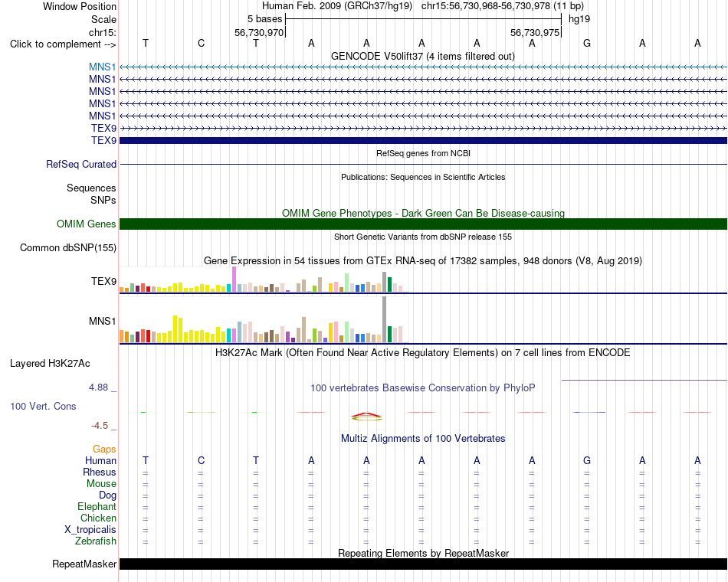Click the red PhyloP conservation peak
This screenshot has width=728, height=582.
click(366, 415)
